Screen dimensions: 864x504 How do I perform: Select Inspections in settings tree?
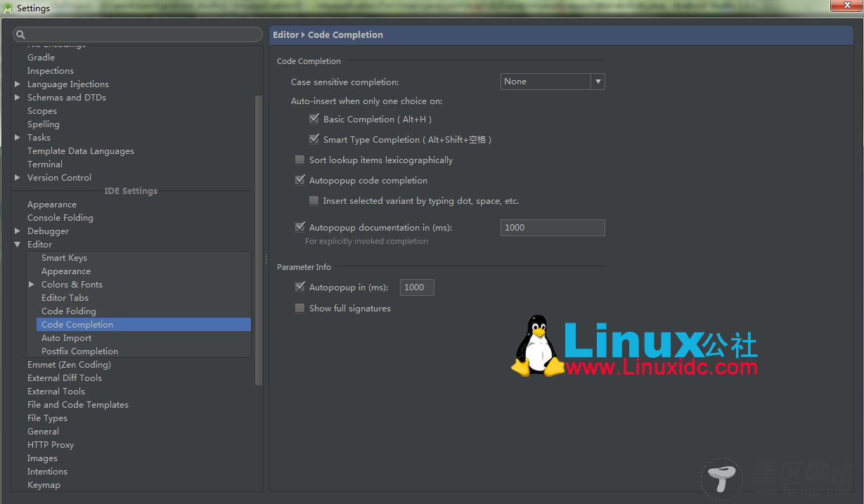51,71
